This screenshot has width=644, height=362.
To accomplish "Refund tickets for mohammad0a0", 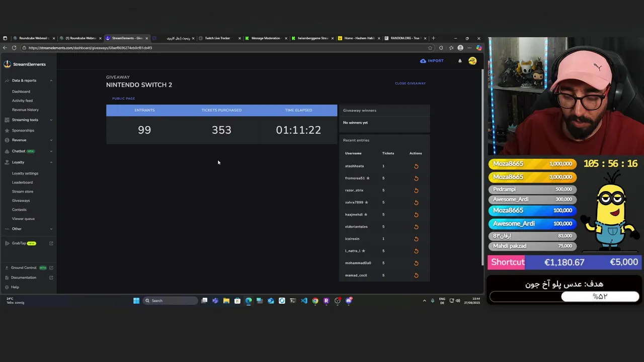I will (x=416, y=263).
